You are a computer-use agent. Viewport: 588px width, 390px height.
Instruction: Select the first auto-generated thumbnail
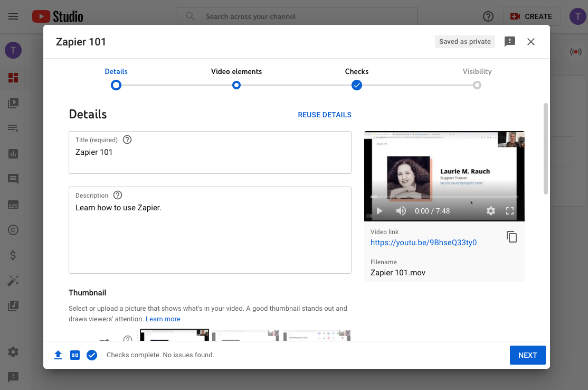174,335
